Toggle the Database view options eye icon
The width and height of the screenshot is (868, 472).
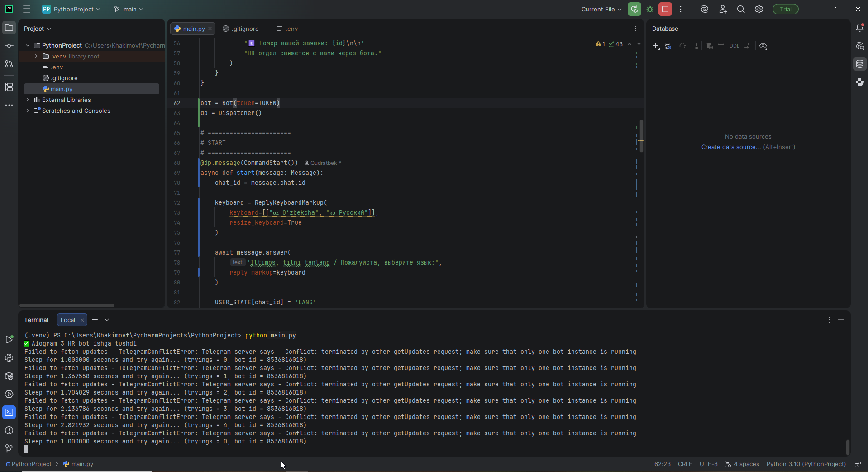tap(763, 46)
